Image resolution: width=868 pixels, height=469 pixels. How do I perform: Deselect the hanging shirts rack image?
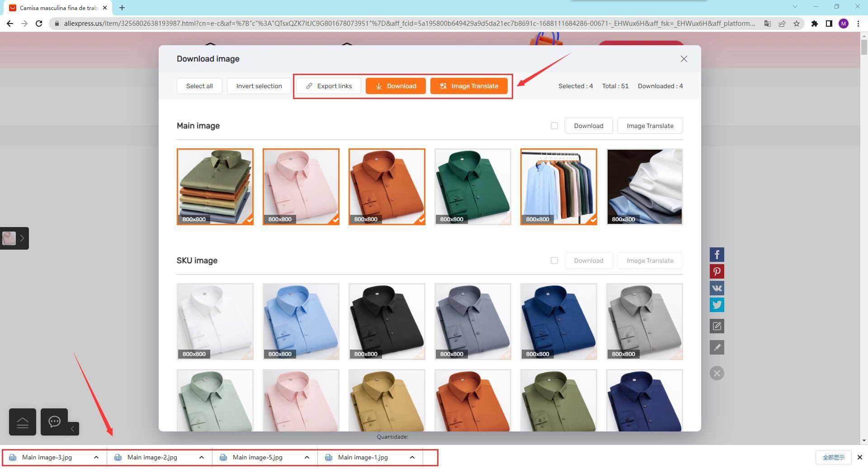559,187
